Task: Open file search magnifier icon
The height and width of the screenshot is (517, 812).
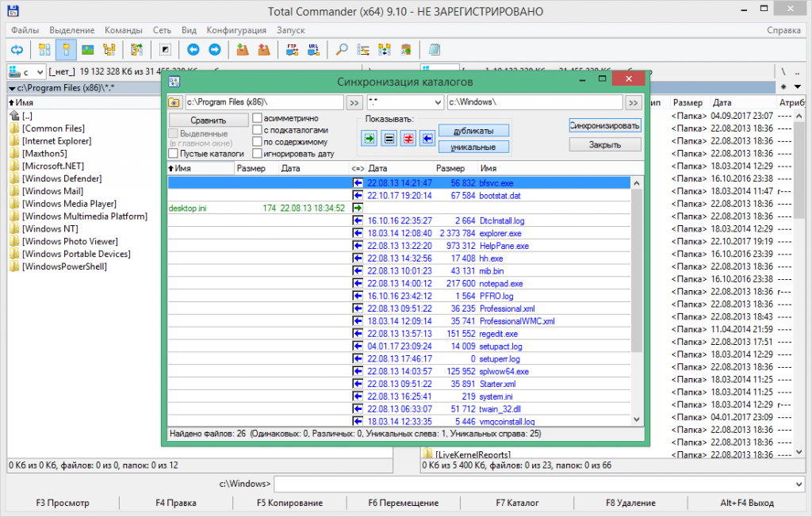Action: (x=341, y=50)
